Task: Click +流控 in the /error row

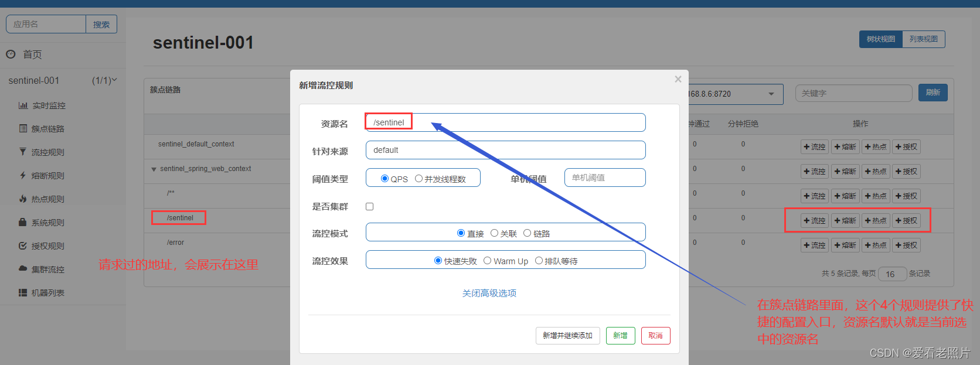Action: pyautogui.click(x=815, y=245)
